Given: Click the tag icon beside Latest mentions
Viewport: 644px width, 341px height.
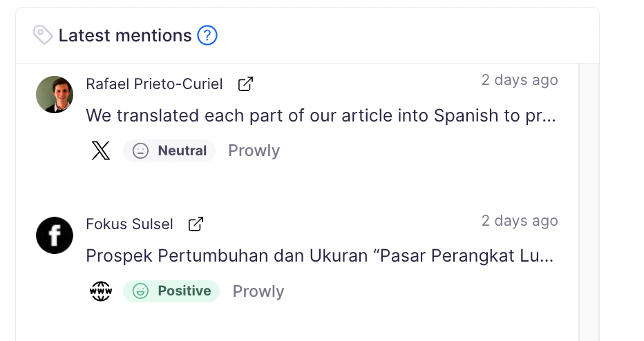Looking at the screenshot, I should click(43, 35).
